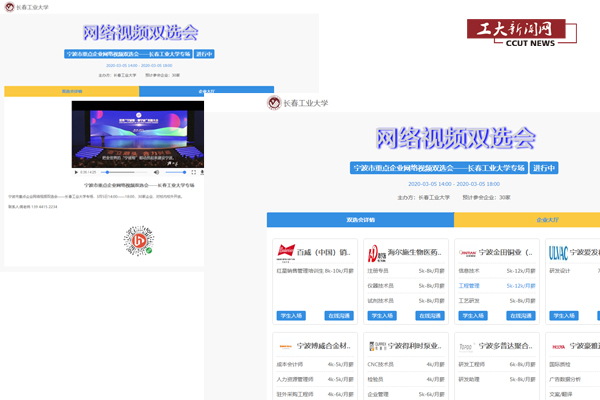Image resolution: width=600 pixels, height=400 pixels.
Task: Open fullscreen mode for the video player
Action: click(194, 172)
